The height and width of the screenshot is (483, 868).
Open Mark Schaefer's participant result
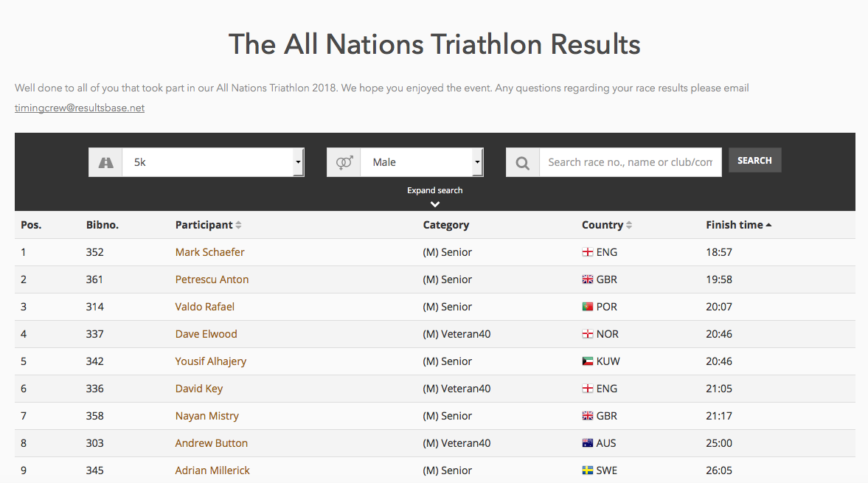[x=209, y=252]
